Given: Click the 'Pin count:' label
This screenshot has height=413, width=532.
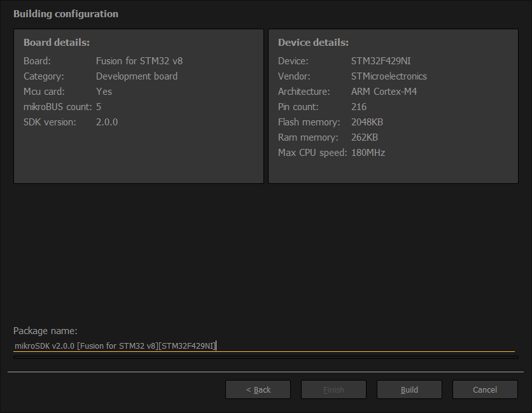Looking at the screenshot, I should 298,107.
